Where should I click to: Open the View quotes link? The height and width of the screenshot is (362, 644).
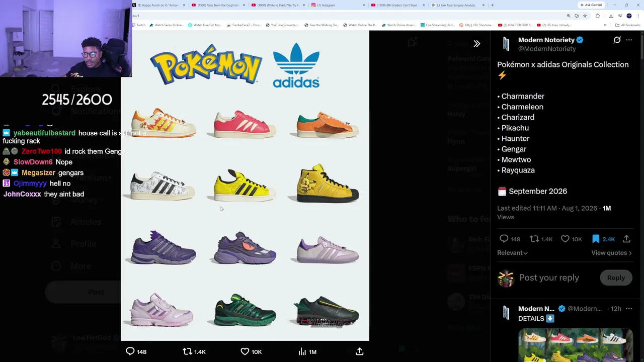click(x=611, y=253)
